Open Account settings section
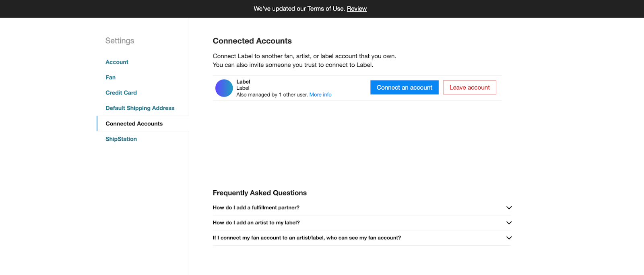 117,62
